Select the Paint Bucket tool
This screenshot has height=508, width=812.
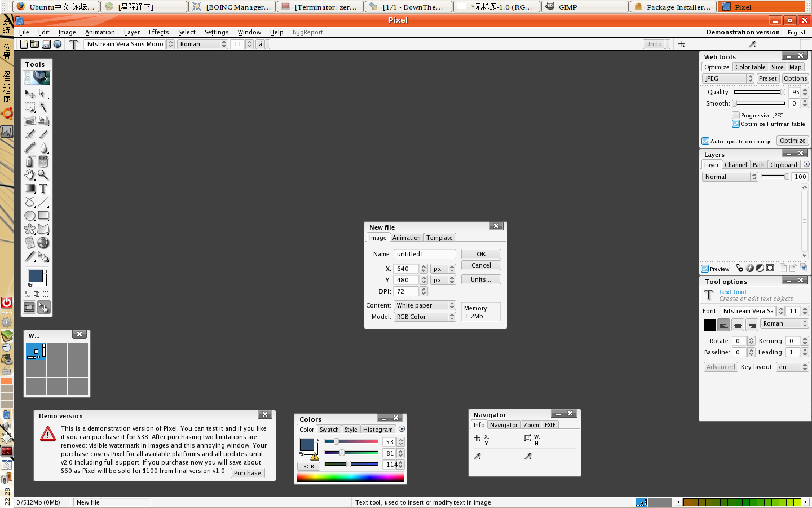tap(43, 161)
